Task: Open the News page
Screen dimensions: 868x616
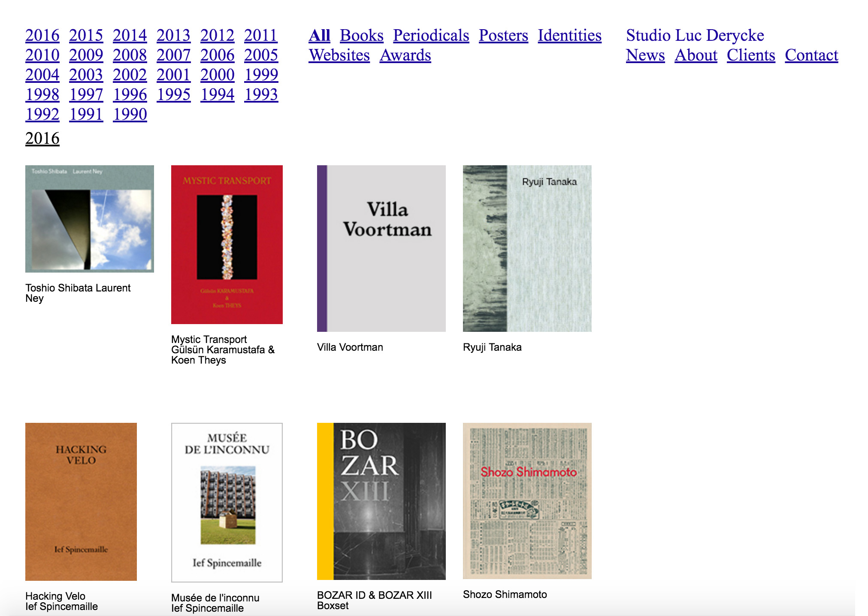Action: pyautogui.click(x=645, y=55)
